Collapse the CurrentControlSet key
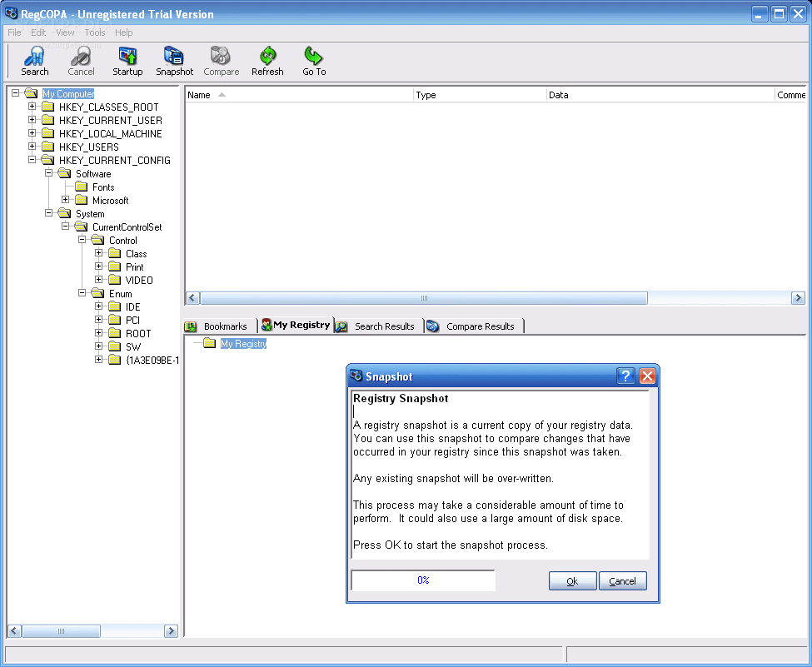This screenshot has width=812, height=667. [x=65, y=226]
